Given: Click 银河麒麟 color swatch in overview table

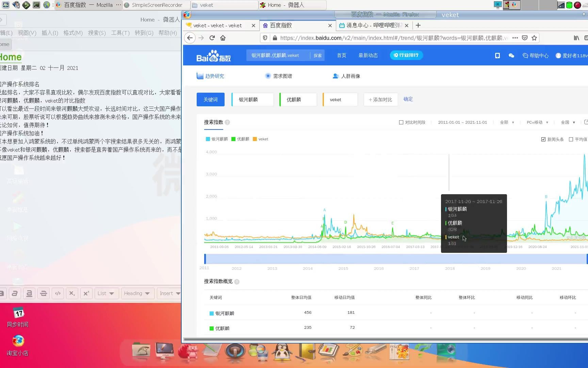Looking at the screenshot, I should click(211, 313).
